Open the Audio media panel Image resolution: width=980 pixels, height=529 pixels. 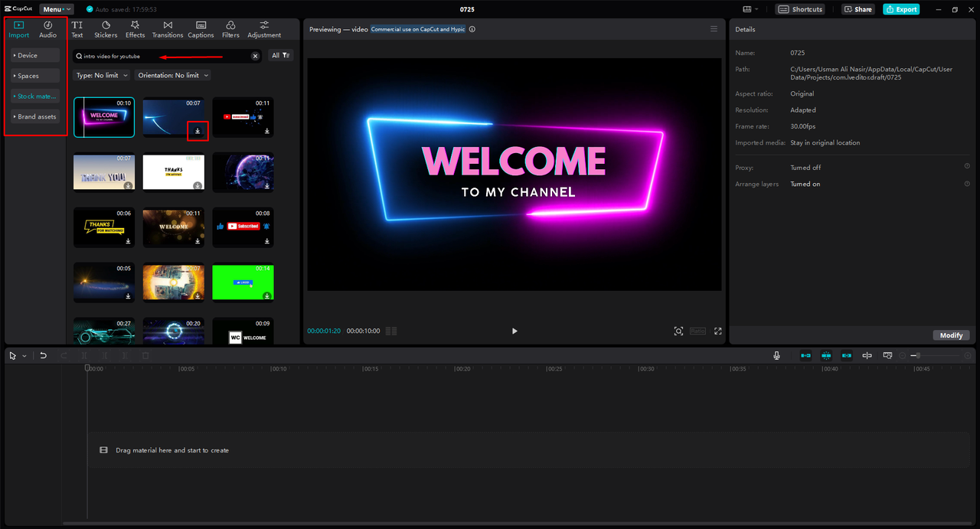click(x=47, y=30)
